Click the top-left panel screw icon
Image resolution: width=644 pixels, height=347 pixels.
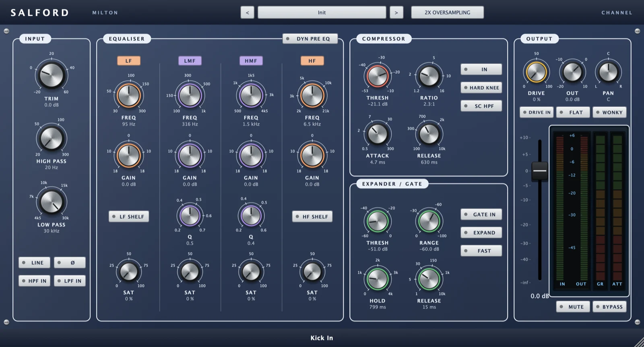click(6, 31)
